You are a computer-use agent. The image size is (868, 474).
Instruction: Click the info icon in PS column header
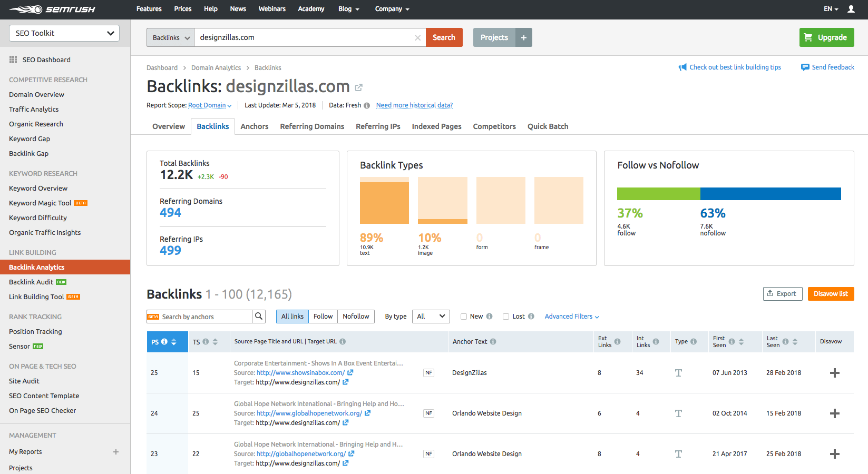tap(164, 342)
